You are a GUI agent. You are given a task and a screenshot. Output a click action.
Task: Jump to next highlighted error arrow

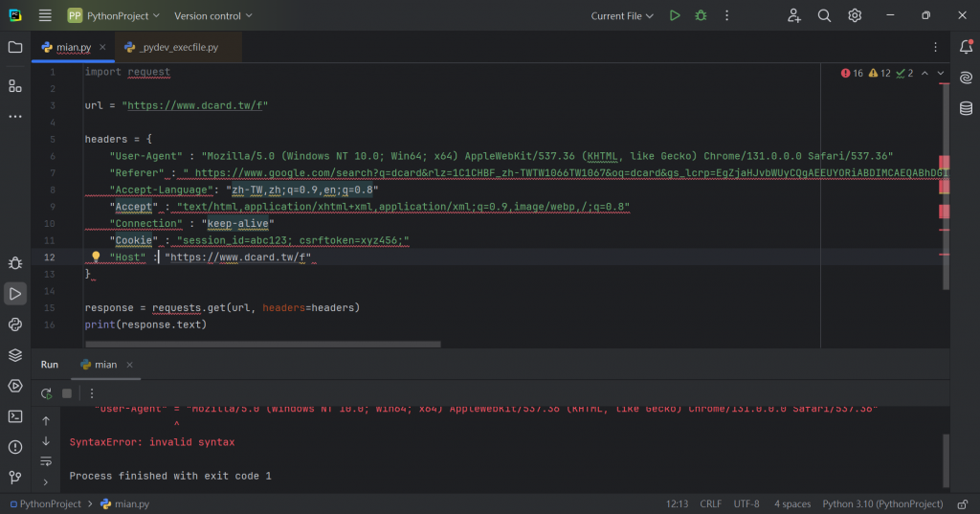click(x=941, y=73)
